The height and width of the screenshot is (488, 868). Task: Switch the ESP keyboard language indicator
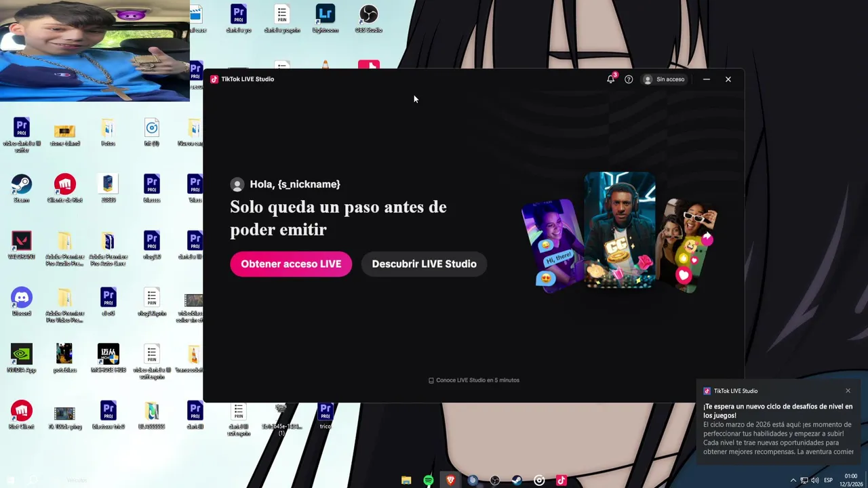pyautogui.click(x=828, y=480)
